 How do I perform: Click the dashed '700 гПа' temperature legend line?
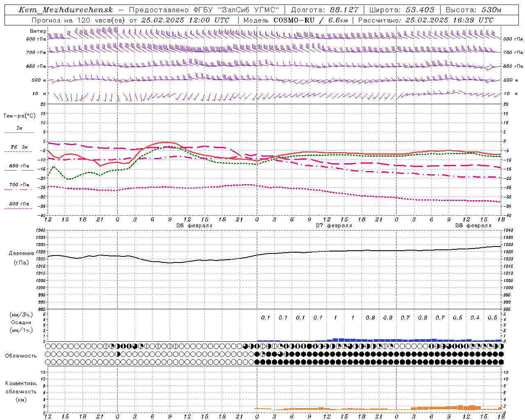(x=18, y=189)
